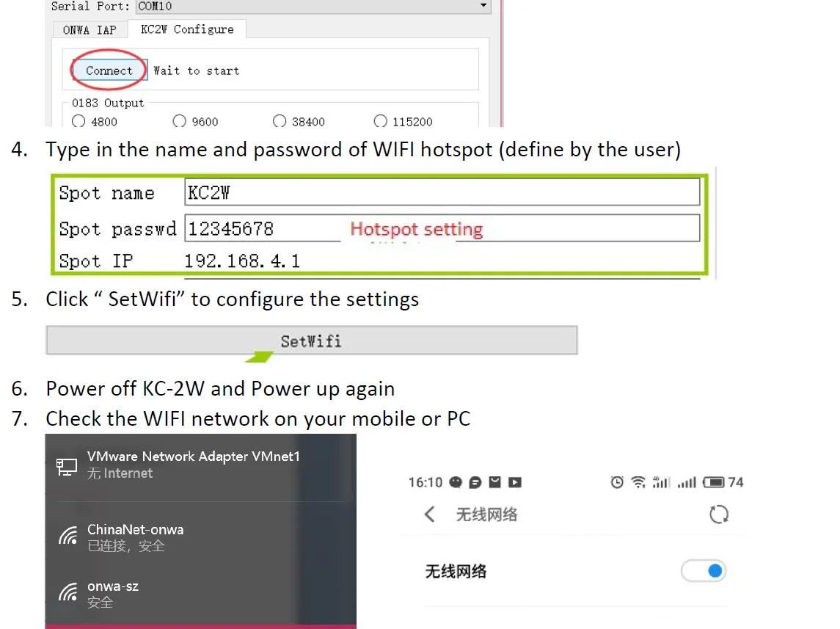
Task: Switch to the ONWA IAP tab
Action: coord(90,30)
